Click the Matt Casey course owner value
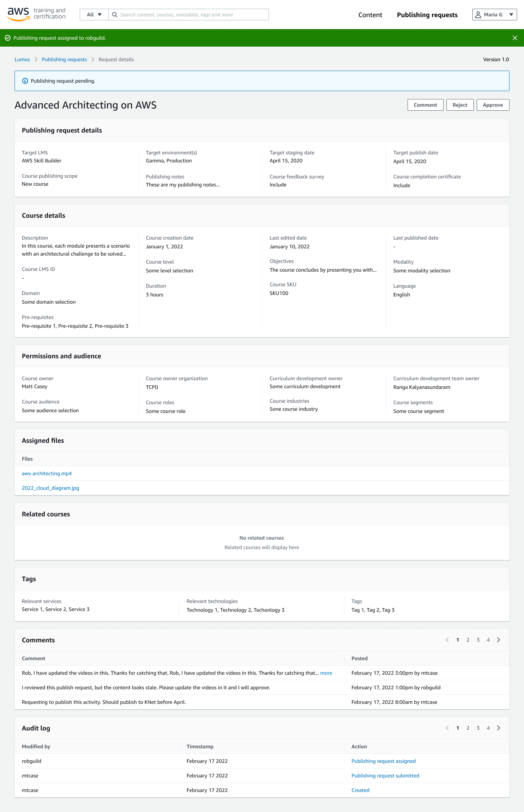The height and width of the screenshot is (812, 524). pyautogui.click(x=35, y=386)
